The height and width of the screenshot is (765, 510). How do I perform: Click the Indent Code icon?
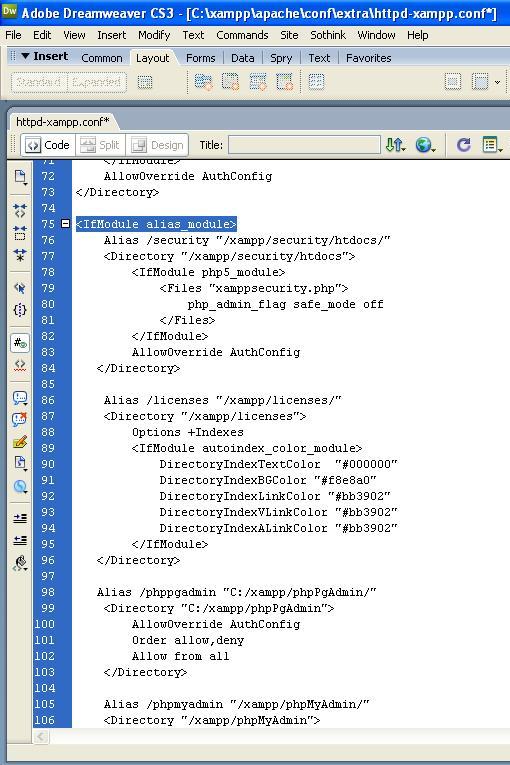tap(20, 519)
